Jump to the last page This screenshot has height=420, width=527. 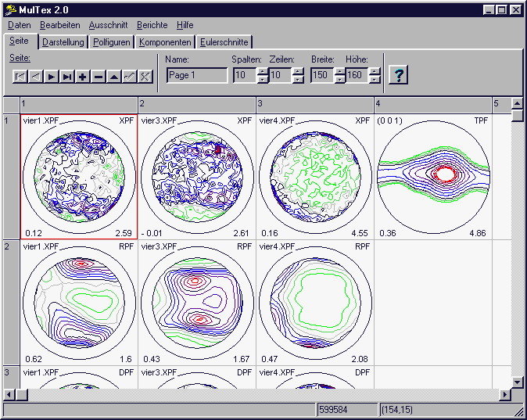pyautogui.click(x=67, y=76)
